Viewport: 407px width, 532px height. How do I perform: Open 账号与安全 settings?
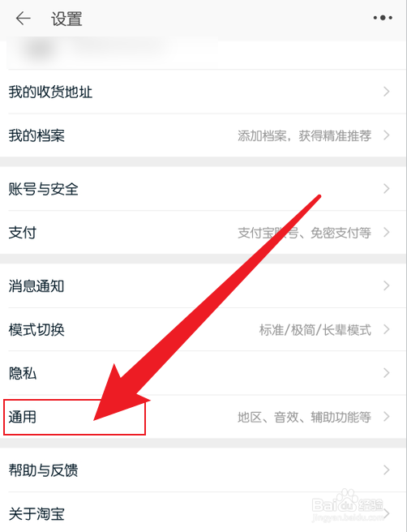click(x=203, y=189)
